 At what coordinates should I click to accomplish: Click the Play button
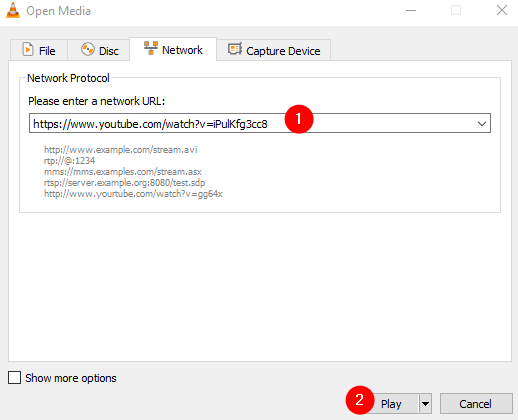[391, 404]
